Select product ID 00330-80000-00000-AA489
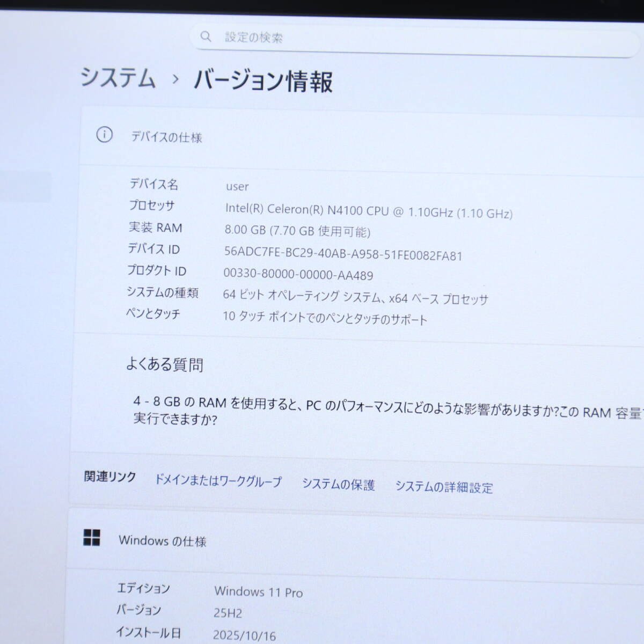 pyautogui.click(x=298, y=275)
